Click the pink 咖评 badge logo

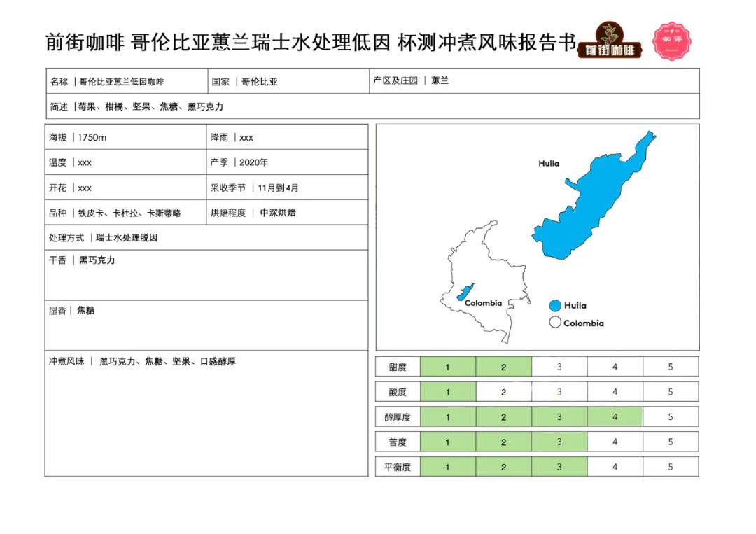coord(671,41)
